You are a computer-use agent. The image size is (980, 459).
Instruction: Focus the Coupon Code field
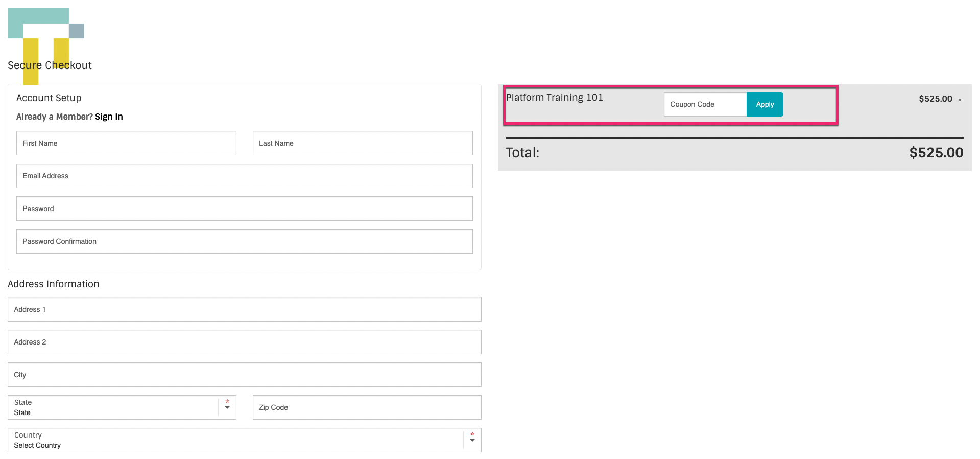tap(705, 104)
